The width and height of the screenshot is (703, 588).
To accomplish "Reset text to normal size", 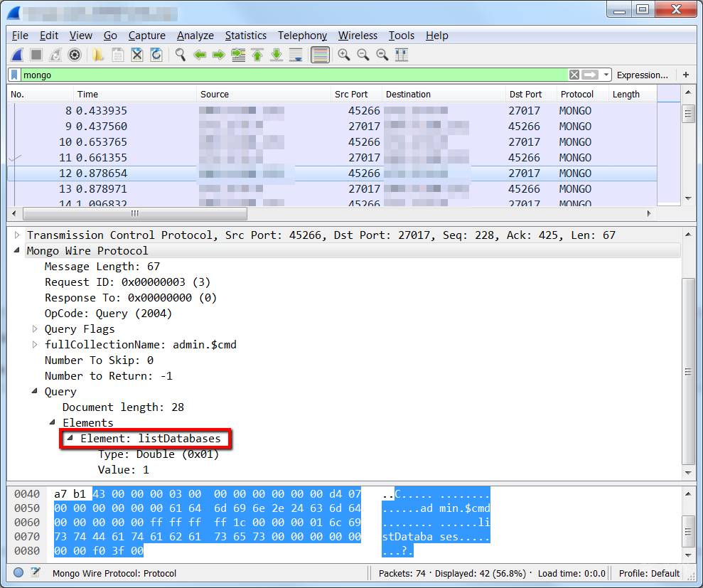I will tap(382, 55).
